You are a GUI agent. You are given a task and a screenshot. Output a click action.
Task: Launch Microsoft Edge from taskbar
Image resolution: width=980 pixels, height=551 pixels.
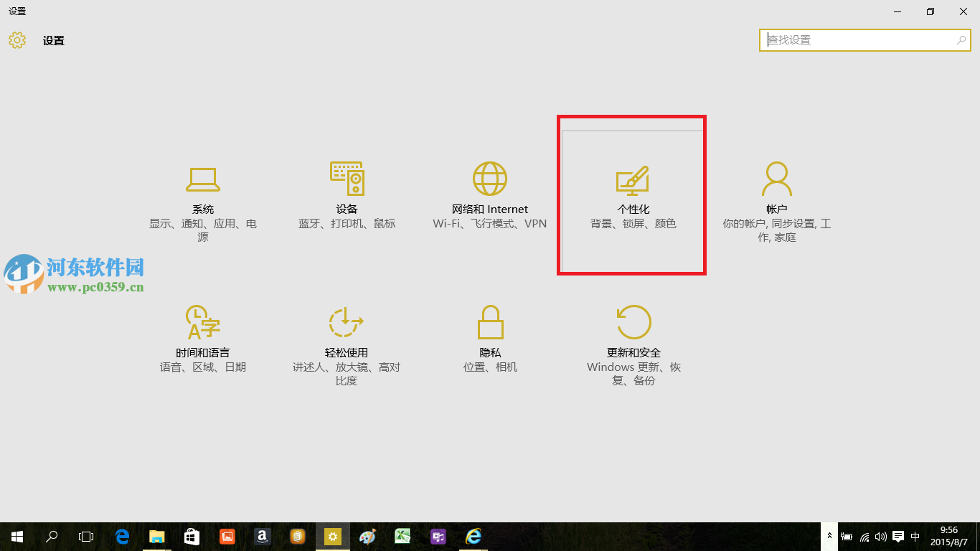point(121,536)
